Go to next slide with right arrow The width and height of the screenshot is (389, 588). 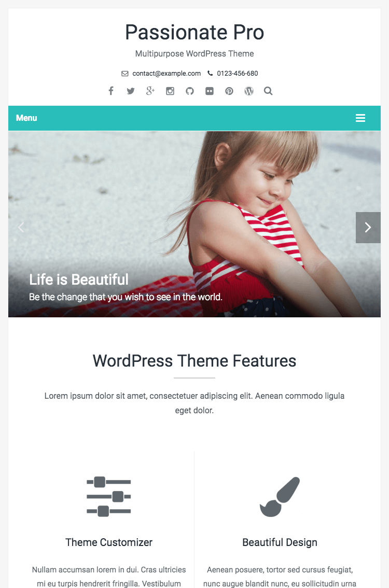click(368, 227)
